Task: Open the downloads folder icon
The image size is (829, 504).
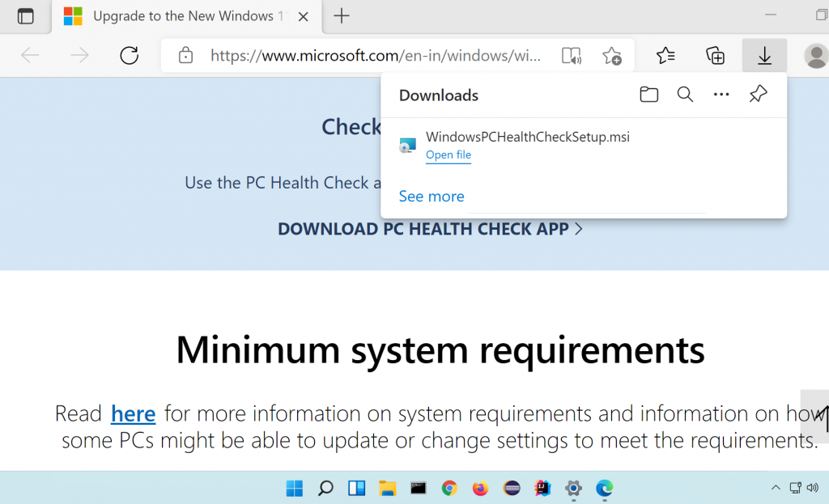Action: tap(648, 94)
